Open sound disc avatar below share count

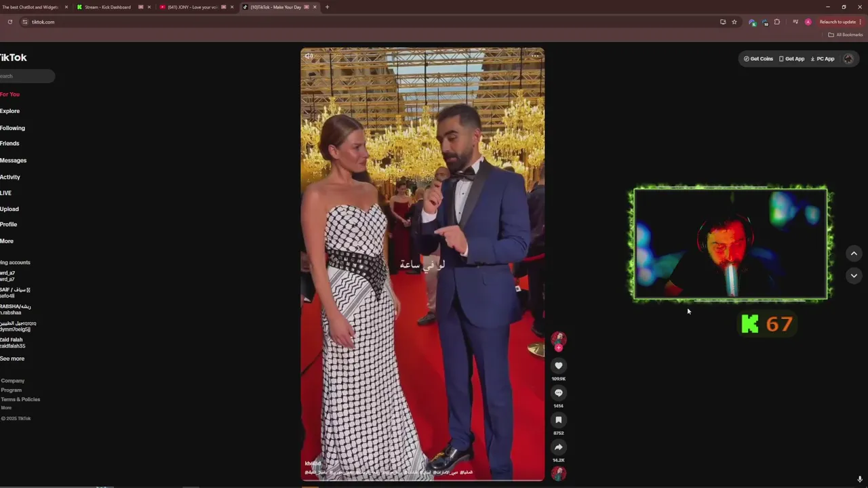pyautogui.click(x=558, y=473)
